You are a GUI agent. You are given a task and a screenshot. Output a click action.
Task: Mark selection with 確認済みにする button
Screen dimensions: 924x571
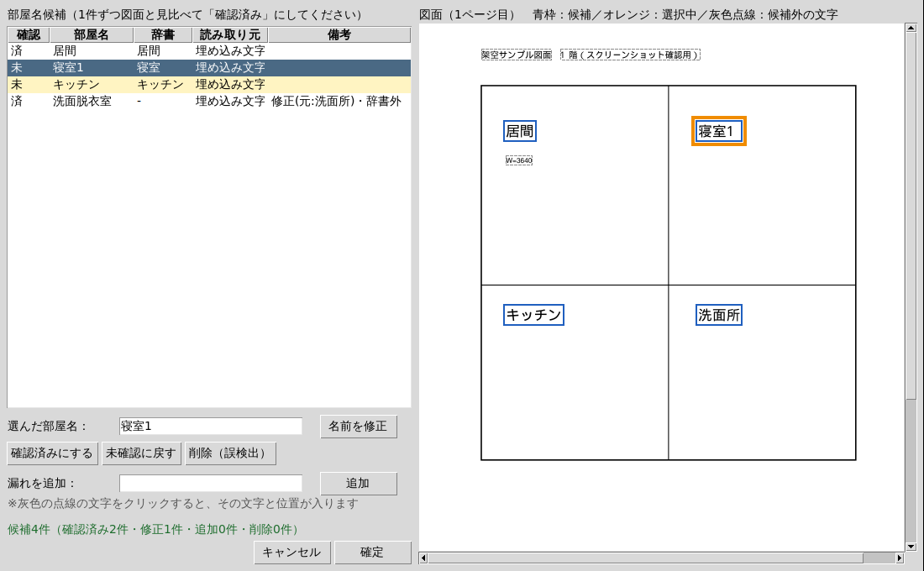(52, 453)
